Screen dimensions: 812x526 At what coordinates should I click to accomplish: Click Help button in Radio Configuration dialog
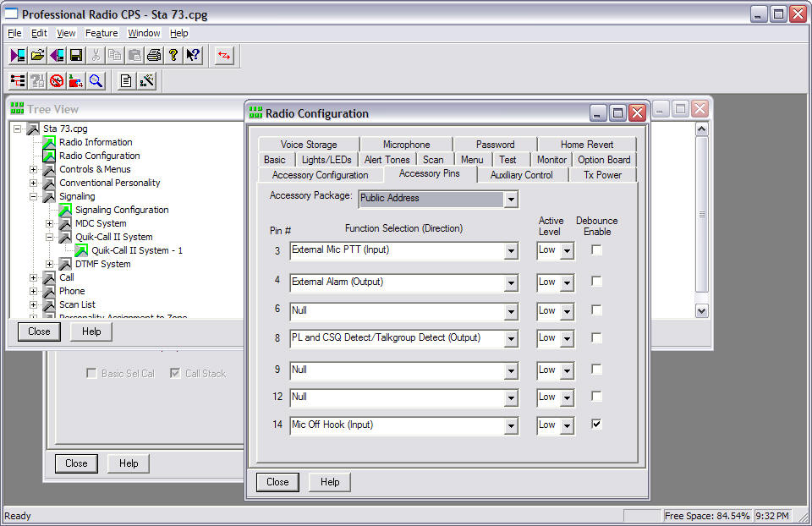click(330, 482)
